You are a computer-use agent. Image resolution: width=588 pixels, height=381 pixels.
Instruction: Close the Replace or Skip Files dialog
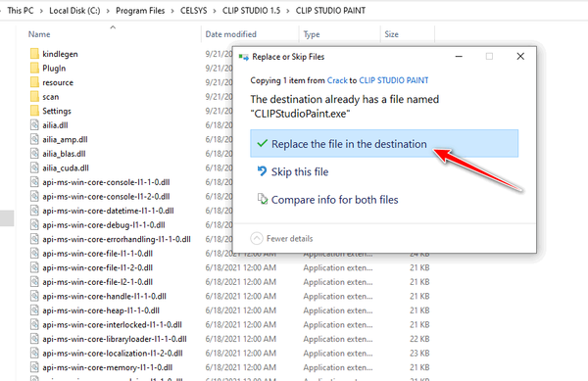tap(520, 57)
